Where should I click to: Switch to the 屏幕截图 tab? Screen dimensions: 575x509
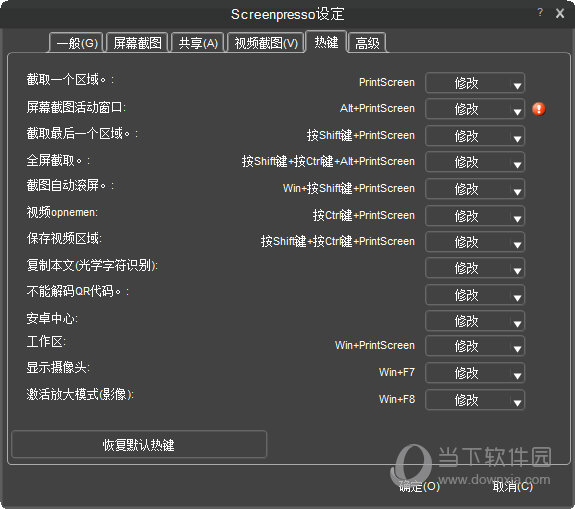pos(137,43)
